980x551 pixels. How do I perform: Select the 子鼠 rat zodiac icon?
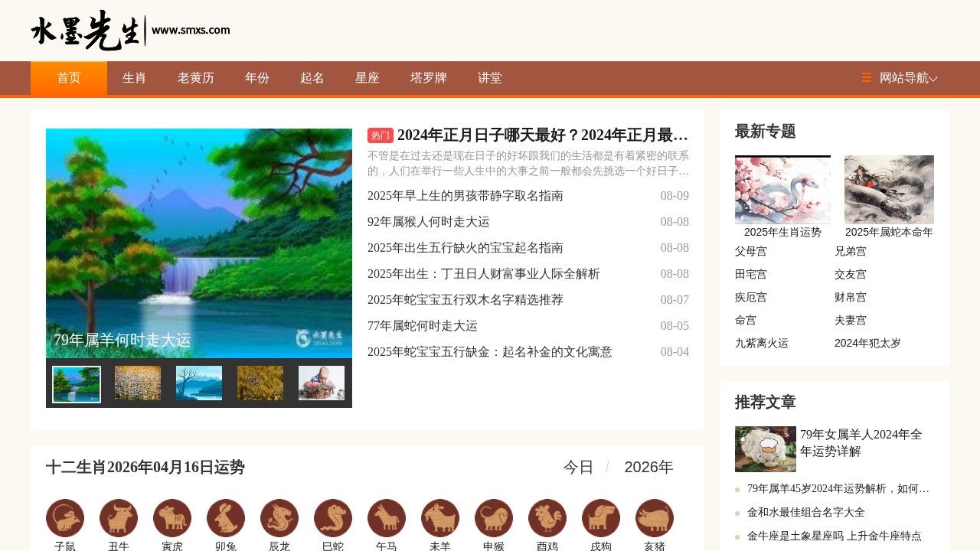tap(65, 517)
